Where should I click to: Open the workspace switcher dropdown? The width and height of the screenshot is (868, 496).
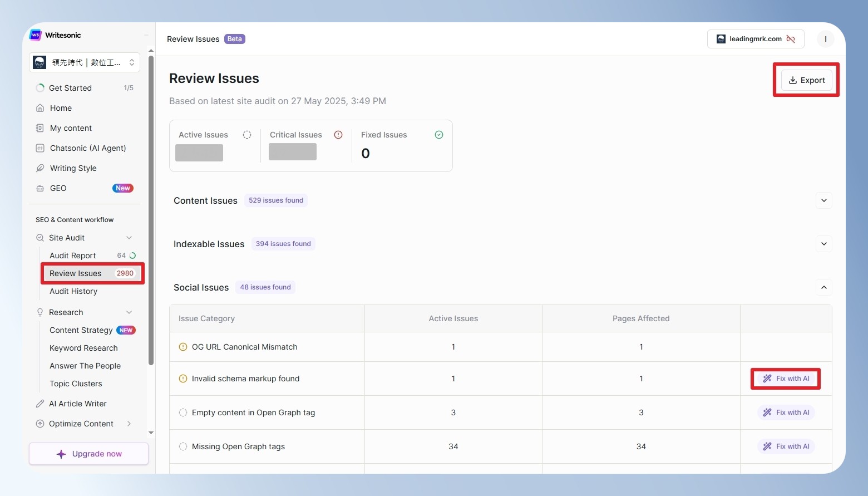click(x=85, y=62)
